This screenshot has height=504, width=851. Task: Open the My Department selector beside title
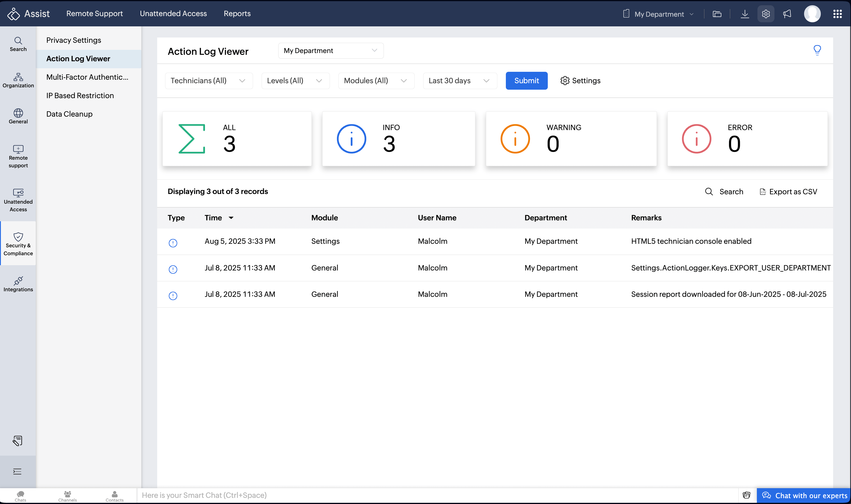coord(330,51)
